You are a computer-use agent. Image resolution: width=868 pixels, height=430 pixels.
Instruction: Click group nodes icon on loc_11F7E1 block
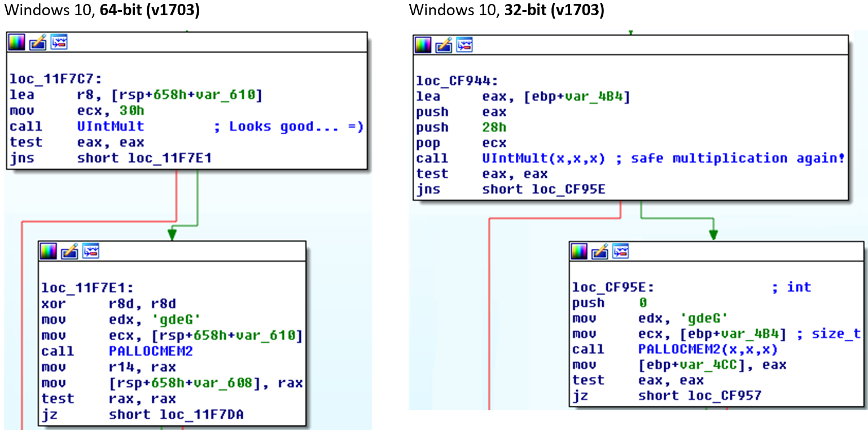pos(91,251)
